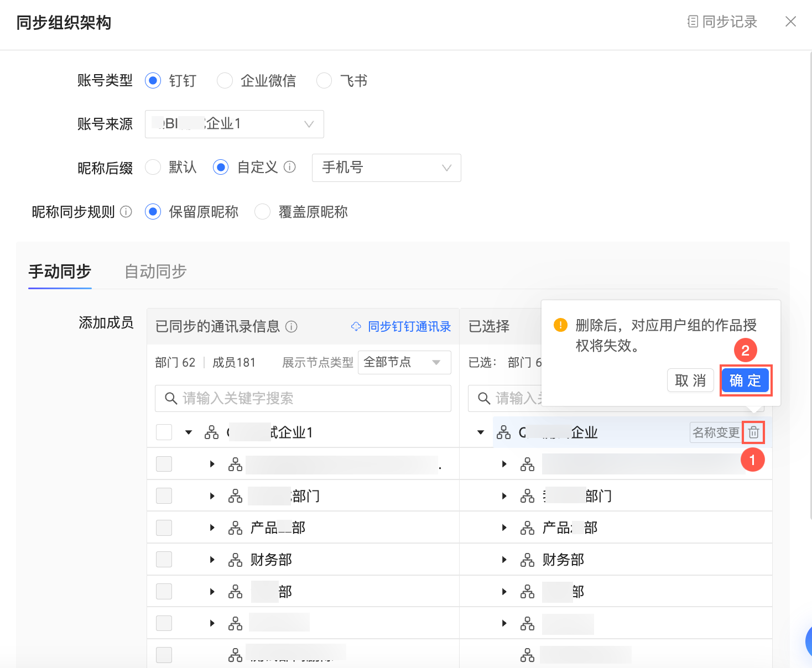Screen dimensions: 812x668
Task: Click the org icon of 产品部 in 已选择 list
Action: pyautogui.click(x=528, y=528)
